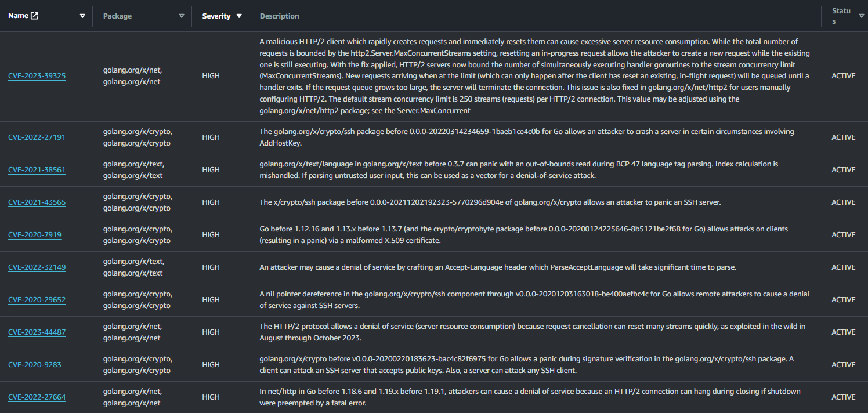The height and width of the screenshot is (413, 868).
Task: Sort the table by the Name column arrow
Action: pyautogui.click(x=82, y=16)
